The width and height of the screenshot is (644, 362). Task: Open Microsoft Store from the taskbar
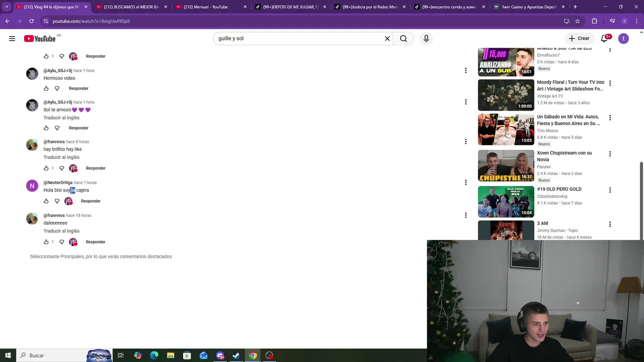pyautogui.click(x=187, y=355)
